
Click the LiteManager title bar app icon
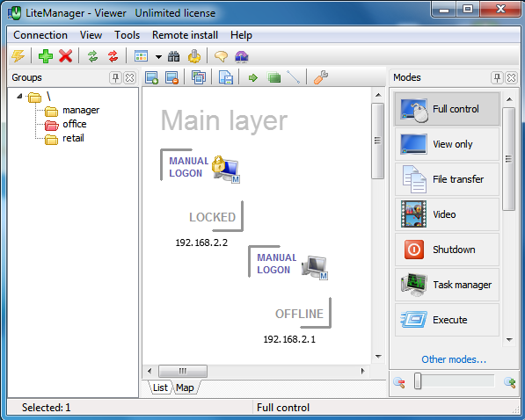(x=14, y=13)
